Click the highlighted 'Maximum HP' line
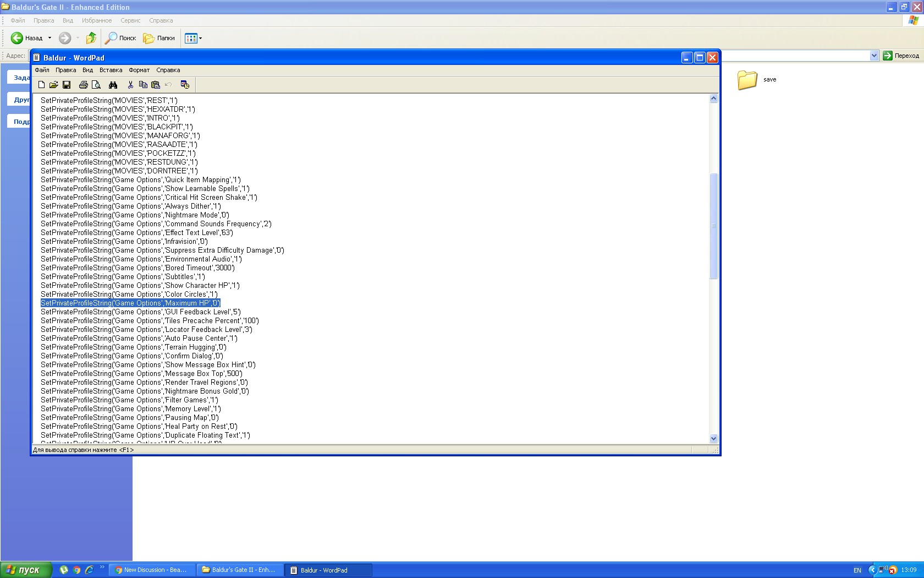 click(130, 303)
